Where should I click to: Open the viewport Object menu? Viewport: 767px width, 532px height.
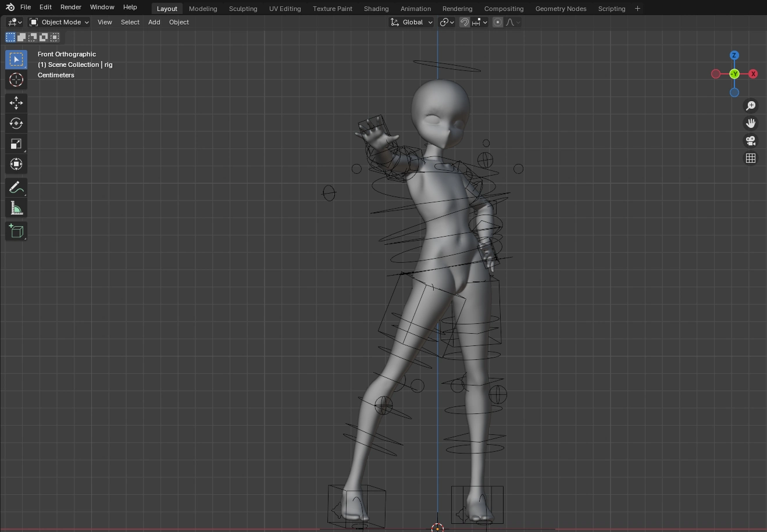(179, 22)
